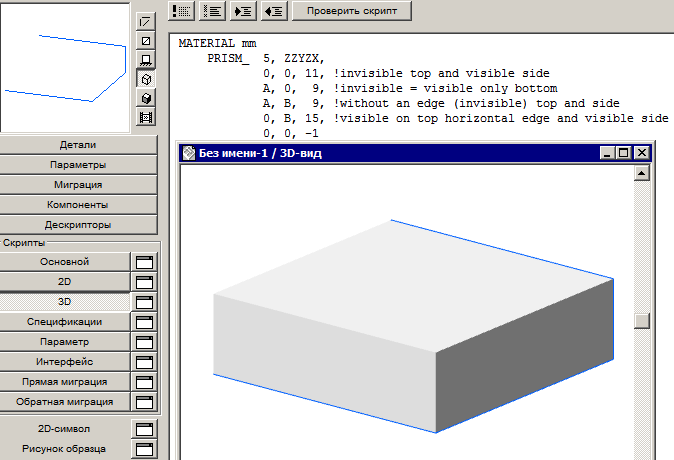The height and width of the screenshot is (460, 674).
Task: Select the preview picture film icon
Action: tap(146, 117)
